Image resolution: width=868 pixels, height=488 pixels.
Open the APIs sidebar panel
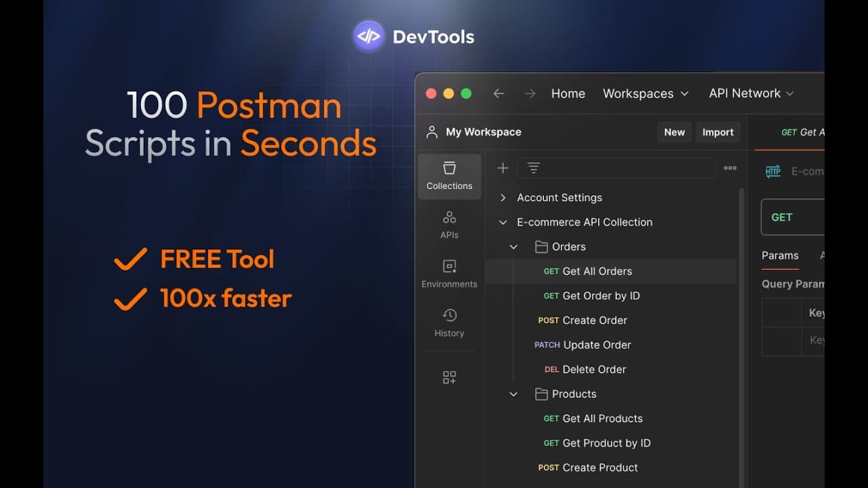click(x=449, y=226)
